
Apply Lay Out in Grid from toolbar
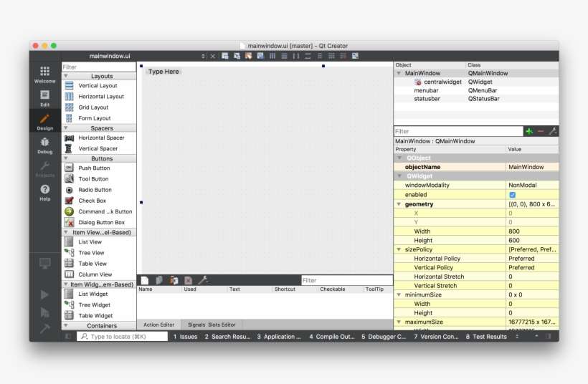[331, 56]
